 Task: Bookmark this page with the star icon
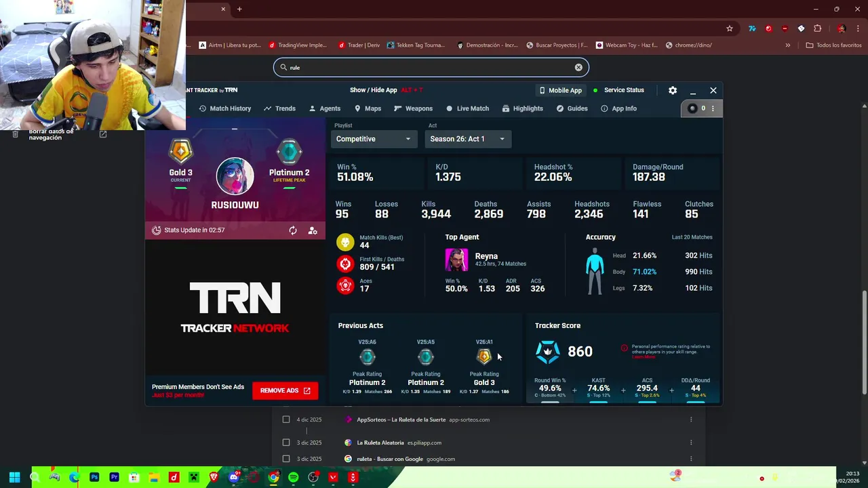[x=730, y=28]
